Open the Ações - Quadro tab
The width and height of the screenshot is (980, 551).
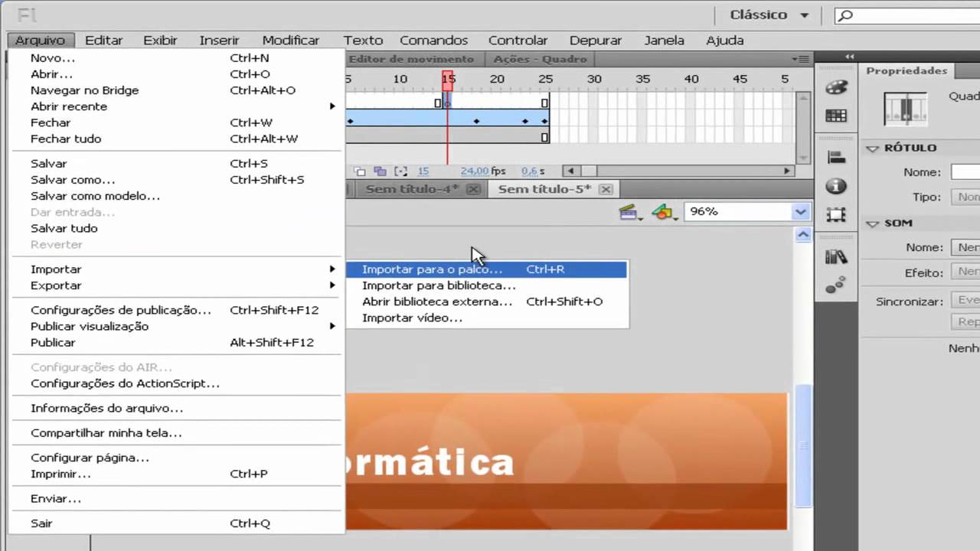tap(541, 59)
